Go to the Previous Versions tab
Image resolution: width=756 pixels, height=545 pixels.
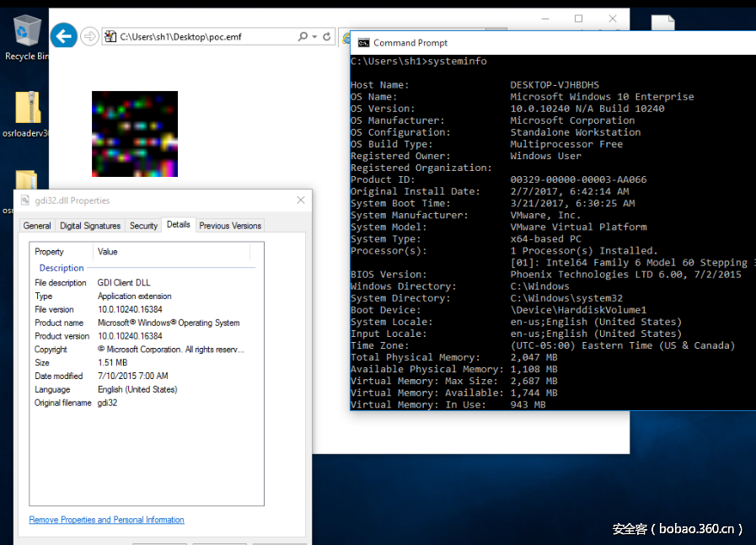(x=230, y=226)
